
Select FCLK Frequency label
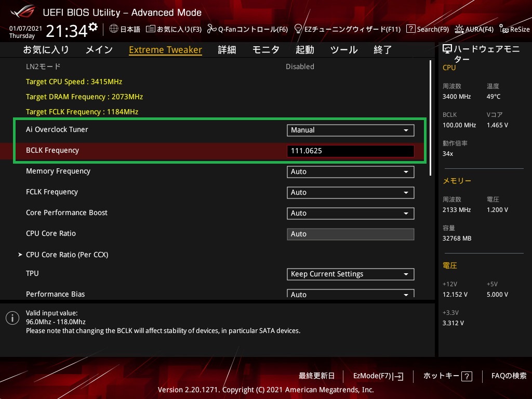coord(52,192)
